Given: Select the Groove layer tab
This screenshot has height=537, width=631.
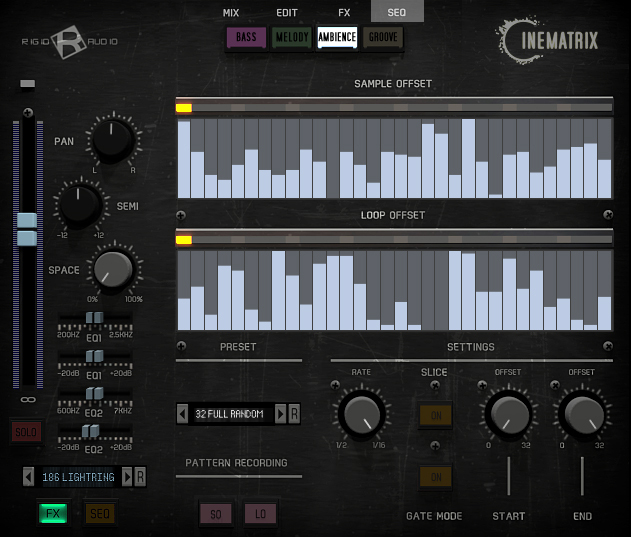Looking at the screenshot, I should click(x=382, y=38).
